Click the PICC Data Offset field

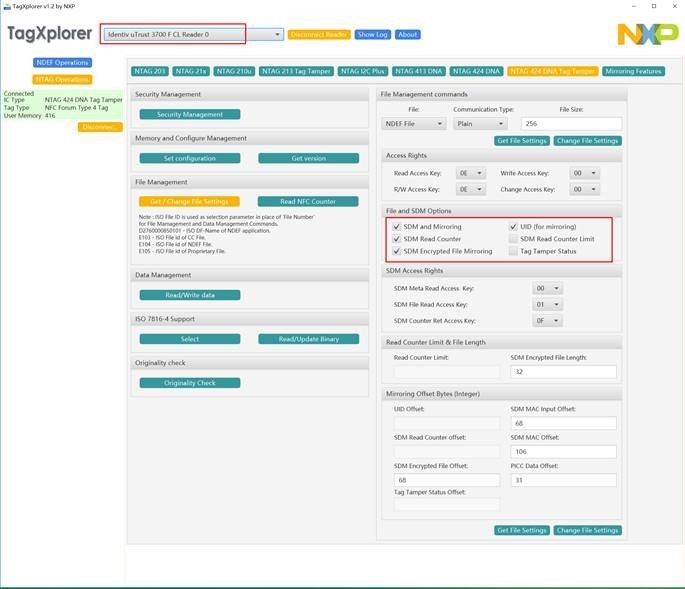pyautogui.click(x=563, y=480)
